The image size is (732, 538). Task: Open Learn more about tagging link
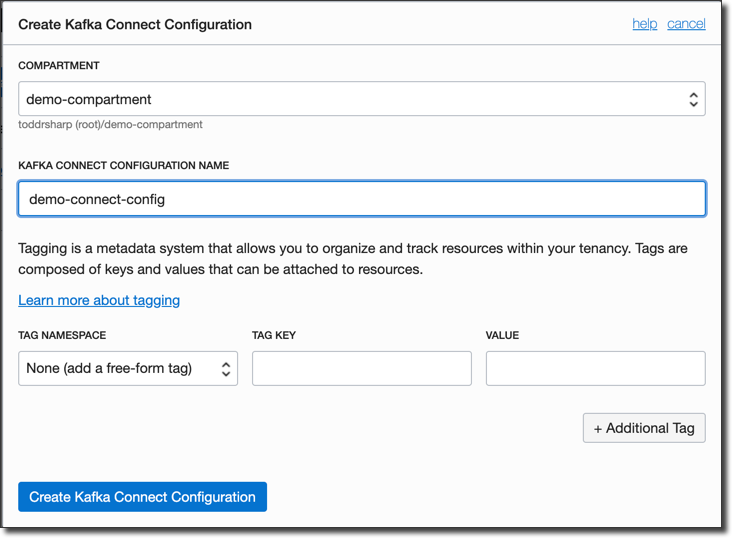pos(99,300)
